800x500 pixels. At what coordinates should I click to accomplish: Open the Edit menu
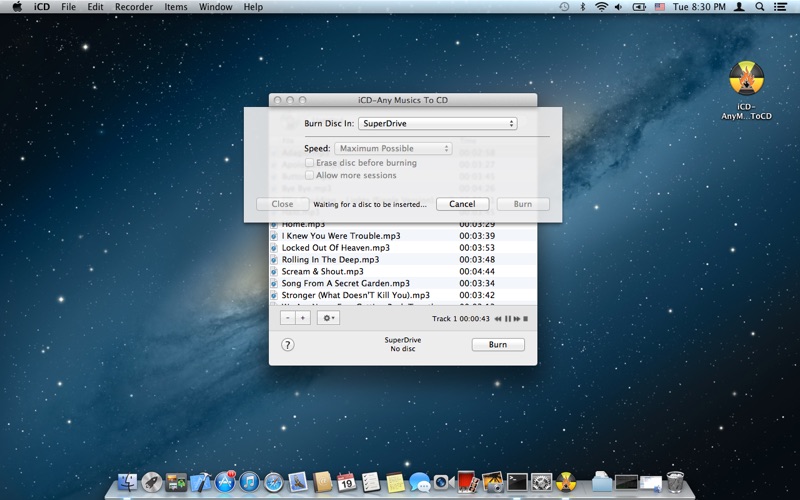95,7
